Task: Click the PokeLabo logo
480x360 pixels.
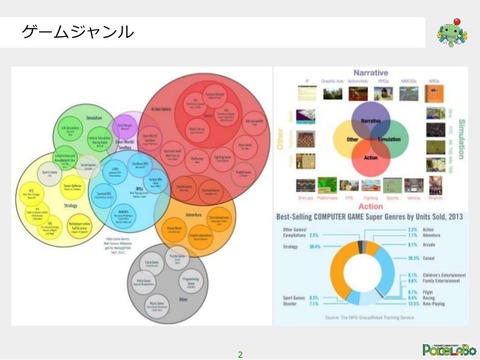Action: click(x=449, y=349)
